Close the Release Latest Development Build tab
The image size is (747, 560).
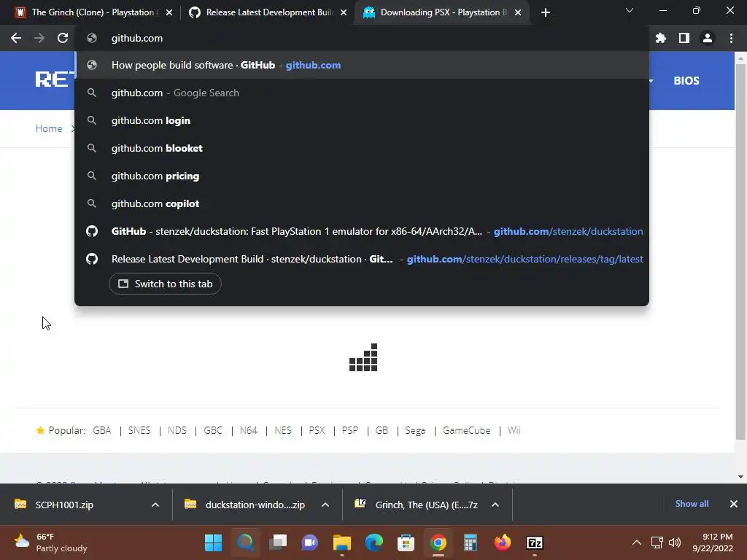click(x=344, y=12)
